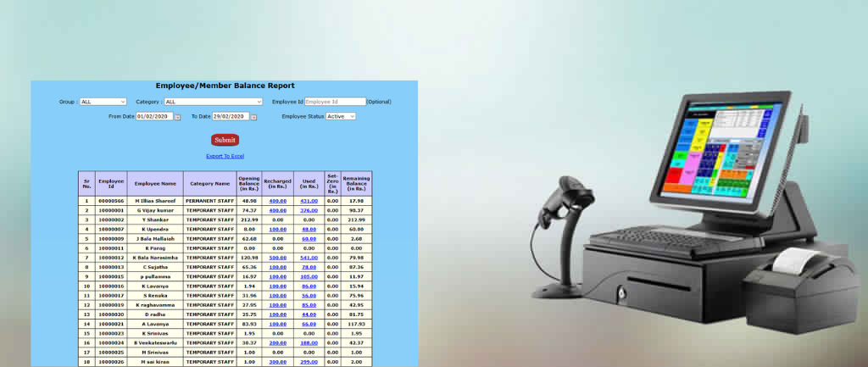Image resolution: width=868 pixels, height=367 pixels.
Task: Expand the Employee Status dropdown
Action: tap(341, 116)
